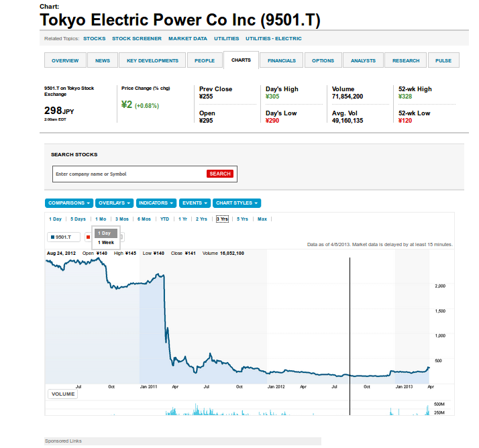This screenshot has height=448, width=479.
Task: Choose 1 Week from the interval popup
Action: pos(106,242)
